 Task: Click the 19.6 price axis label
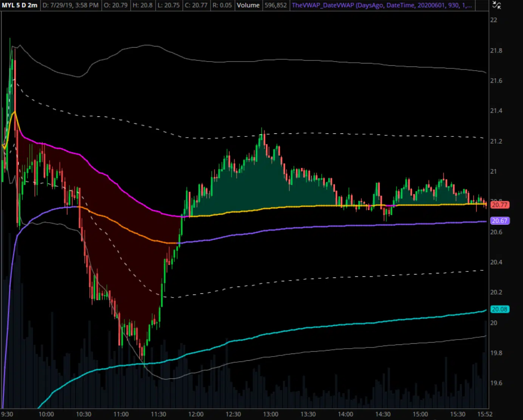click(x=496, y=383)
